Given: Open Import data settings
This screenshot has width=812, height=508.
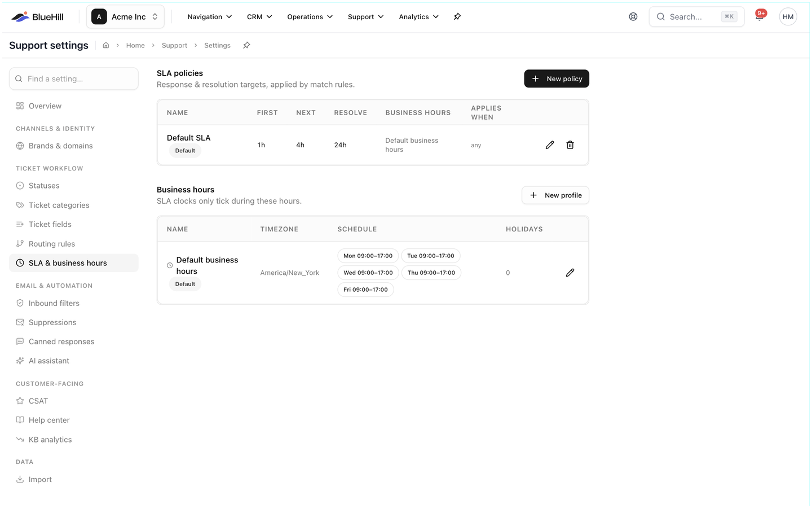Looking at the screenshot, I should click(x=74, y=479).
